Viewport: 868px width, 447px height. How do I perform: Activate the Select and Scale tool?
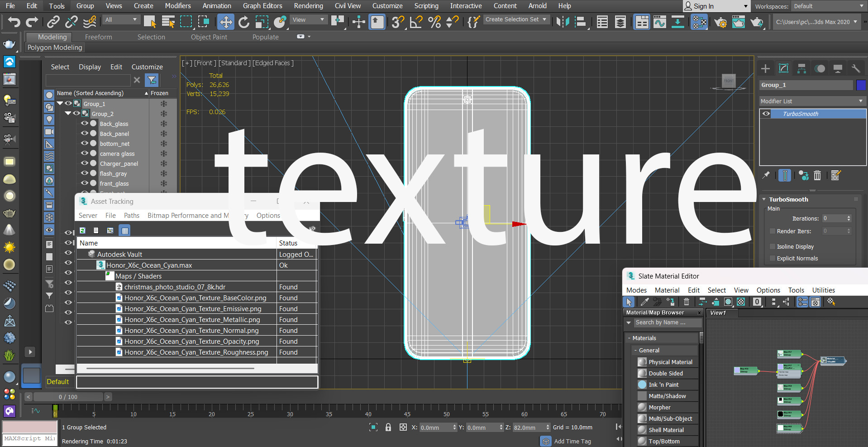(262, 21)
